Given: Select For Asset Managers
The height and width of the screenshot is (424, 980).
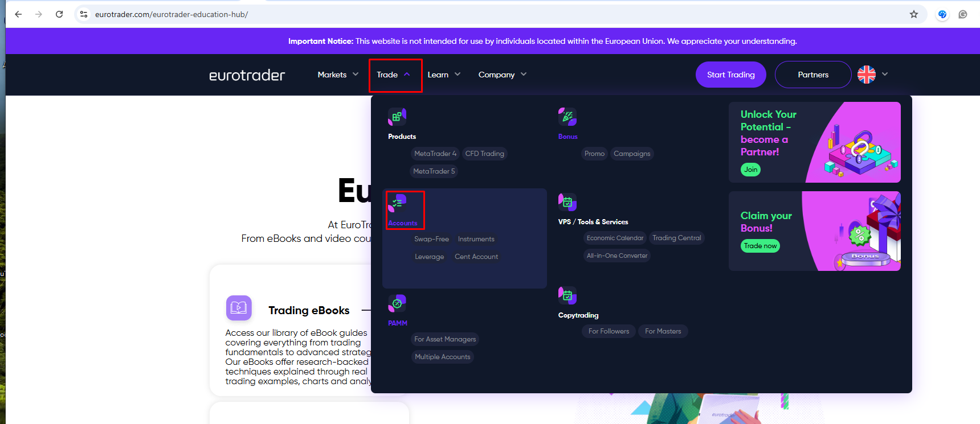Looking at the screenshot, I should [x=445, y=339].
